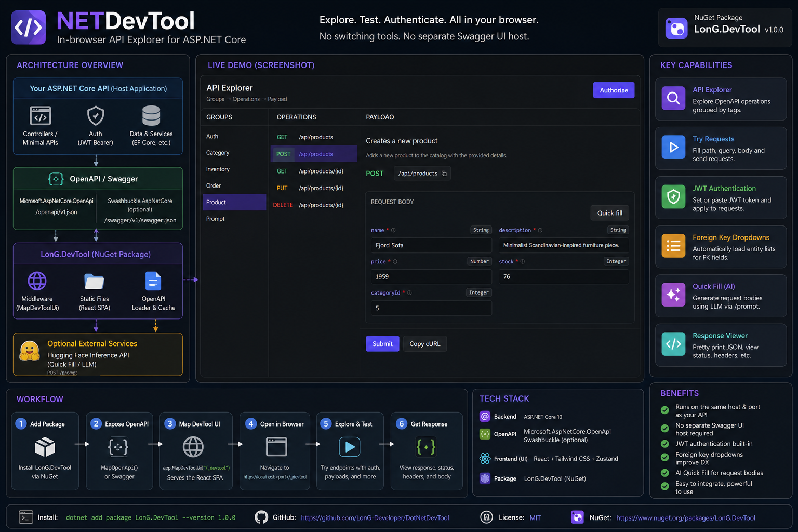Image resolution: width=798 pixels, height=532 pixels.
Task: Submit the request with Submit button
Action: 382,344
